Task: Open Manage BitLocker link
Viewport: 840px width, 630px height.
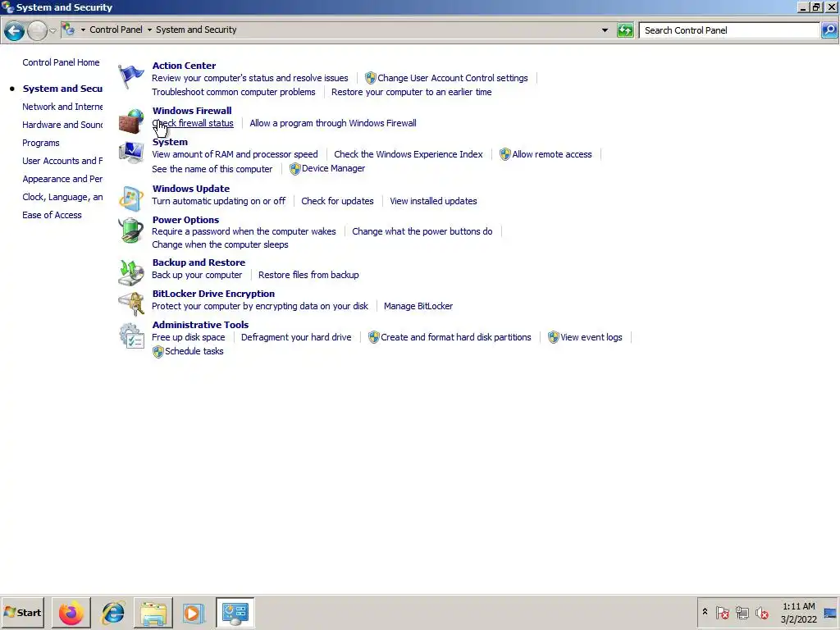Action: (x=418, y=306)
